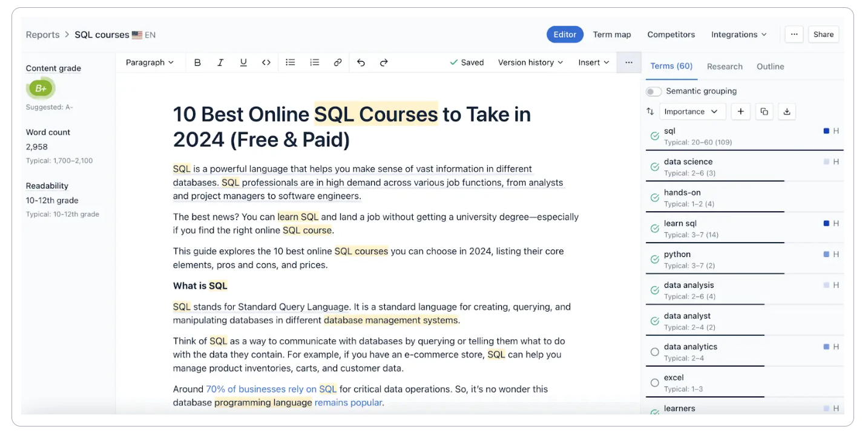Click the Share button
The image size is (868, 438).
[823, 34]
